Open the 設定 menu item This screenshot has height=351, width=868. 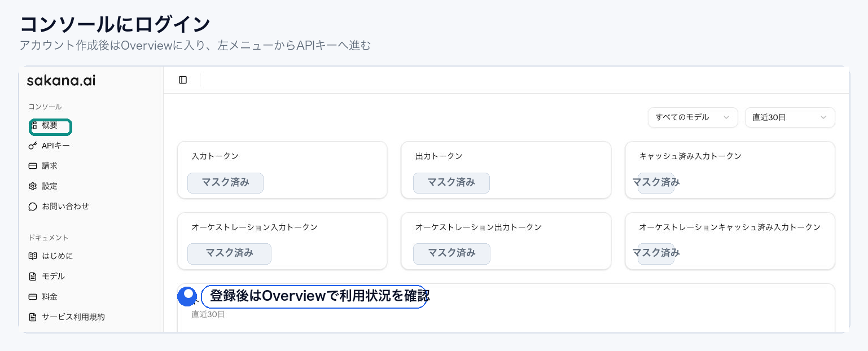pyautogui.click(x=50, y=186)
